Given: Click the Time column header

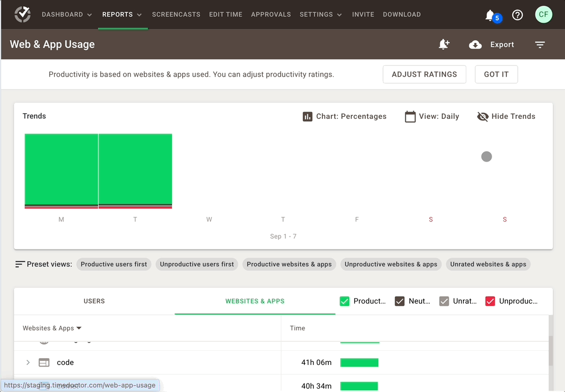Looking at the screenshot, I should point(297,328).
